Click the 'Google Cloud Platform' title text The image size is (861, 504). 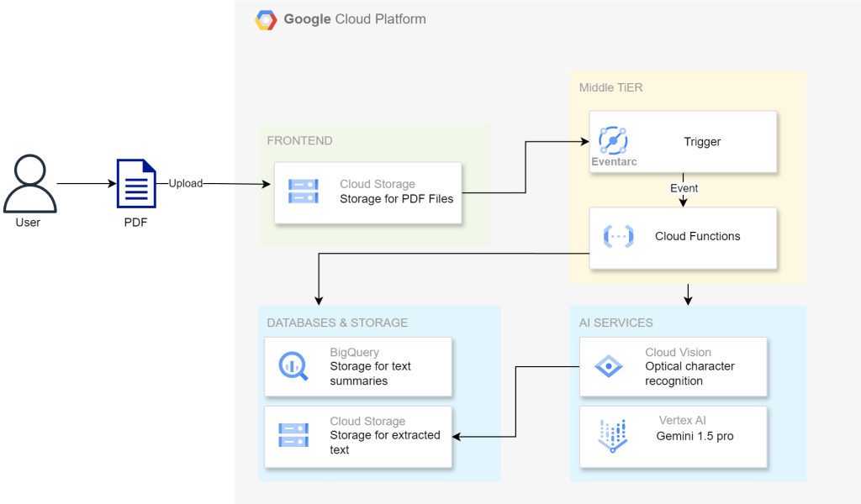pyautogui.click(x=355, y=19)
